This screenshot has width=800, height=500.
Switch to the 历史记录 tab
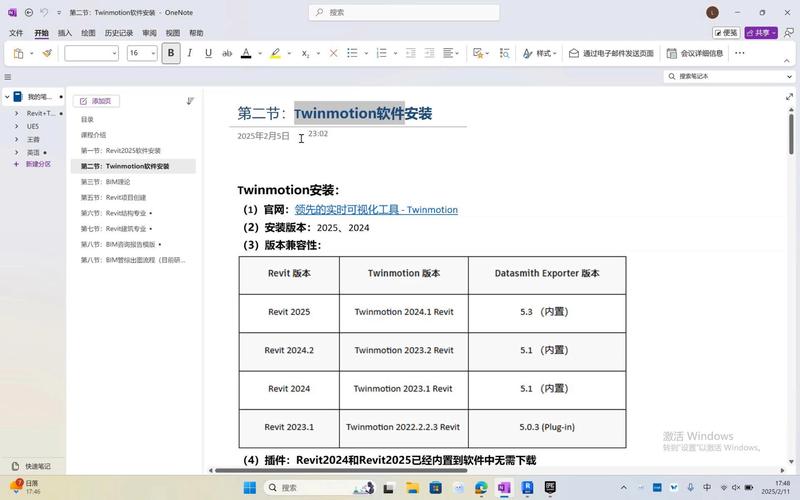click(x=118, y=33)
